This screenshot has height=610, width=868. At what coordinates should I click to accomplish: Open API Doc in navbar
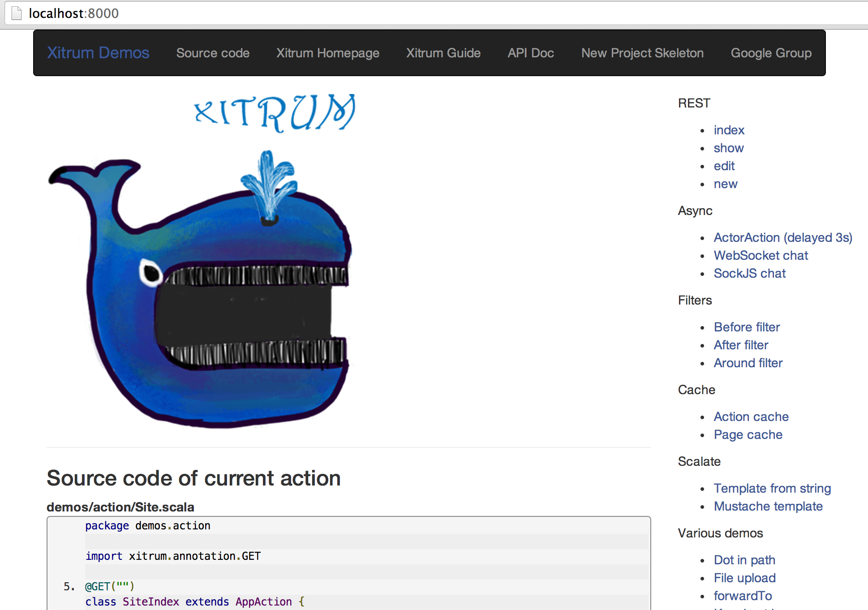click(531, 53)
